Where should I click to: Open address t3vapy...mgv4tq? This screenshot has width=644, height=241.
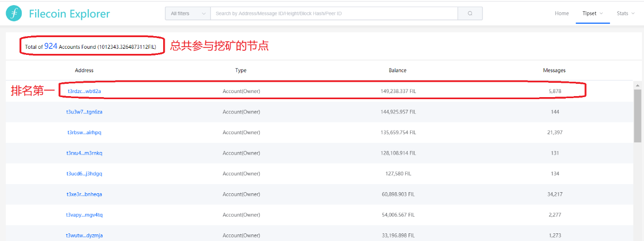[x=84, y=215]
